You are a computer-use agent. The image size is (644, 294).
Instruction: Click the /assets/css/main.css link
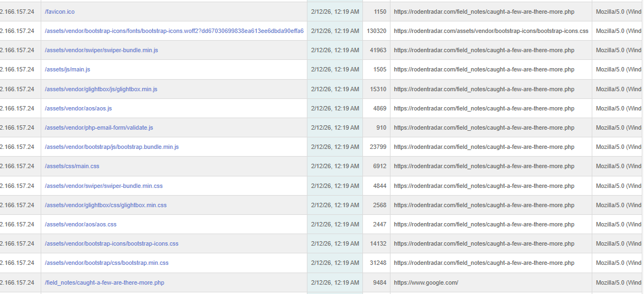pos(72,166)
